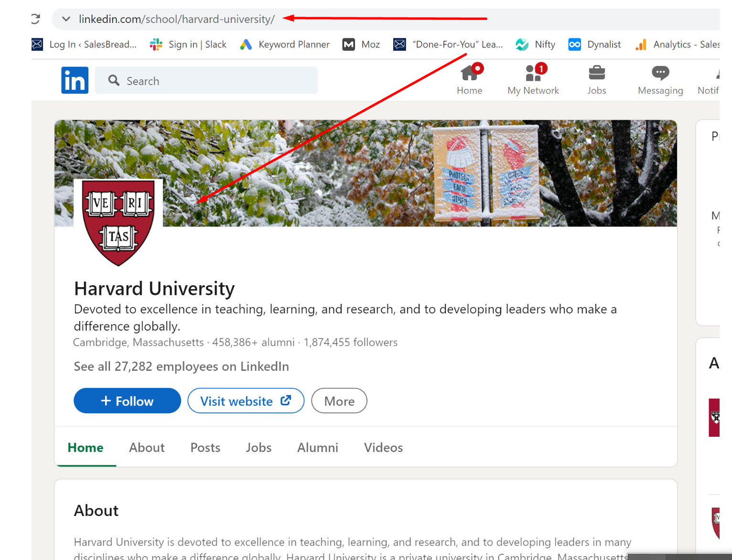732x560 pixels.
Task: Click the Harvard Veritas shield logo
Action: coord(118,223)
